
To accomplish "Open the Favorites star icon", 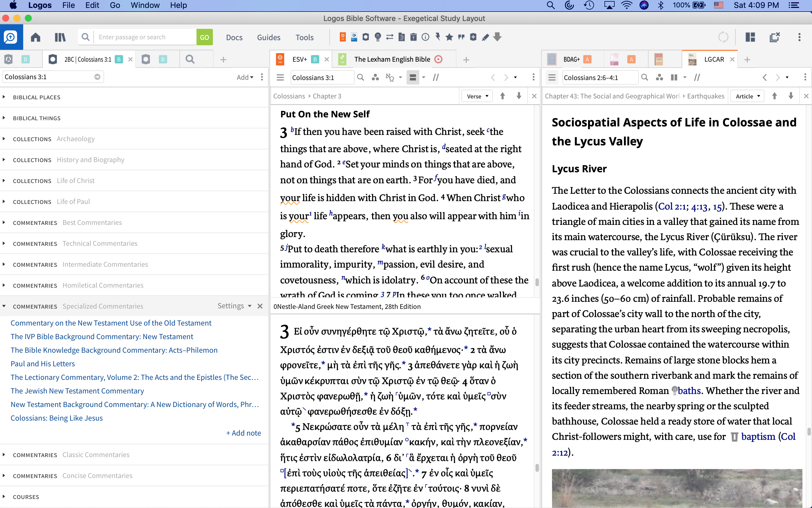I will pyautogui.click(x=449, y=37).
